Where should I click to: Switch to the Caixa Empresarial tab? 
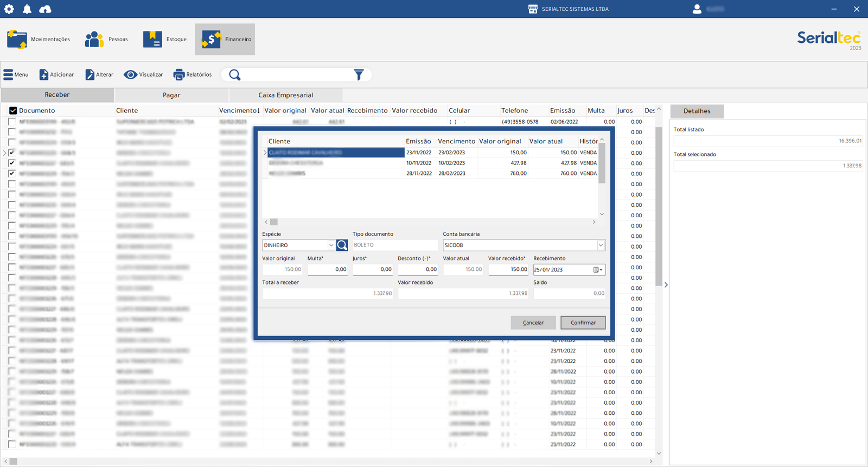285,95
